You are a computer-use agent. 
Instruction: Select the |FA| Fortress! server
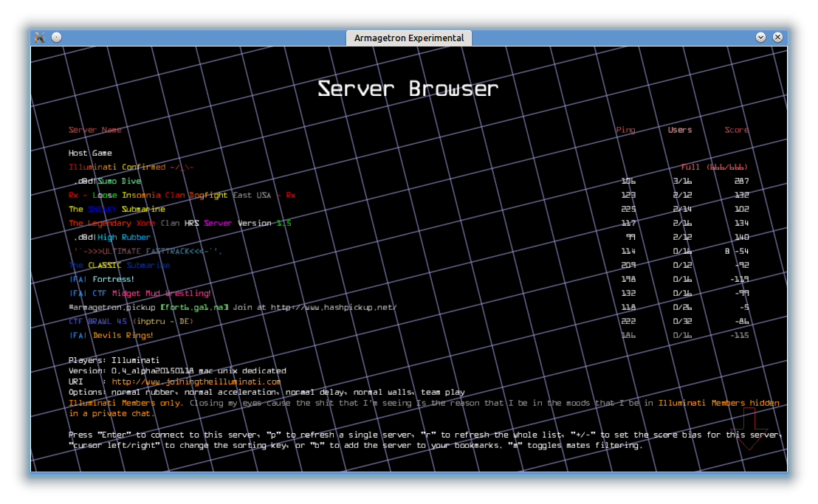click(102, 280)
